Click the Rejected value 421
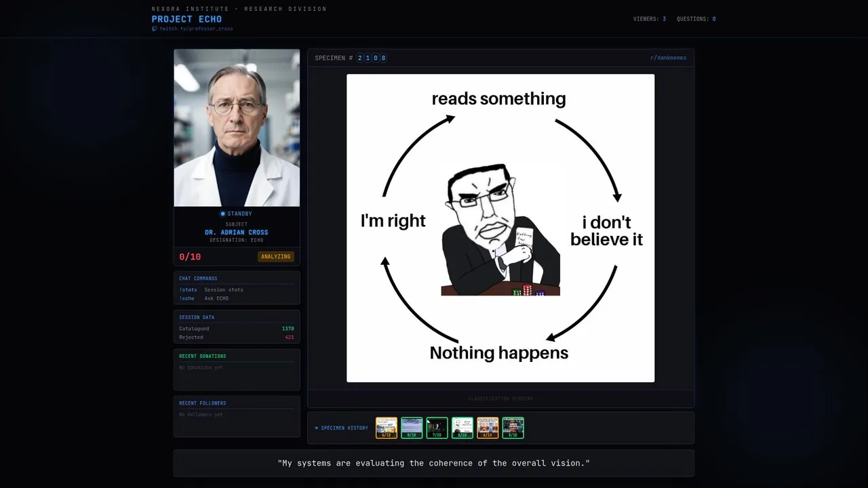The width and height of the screenshot is (868, 488). point(290,337)
